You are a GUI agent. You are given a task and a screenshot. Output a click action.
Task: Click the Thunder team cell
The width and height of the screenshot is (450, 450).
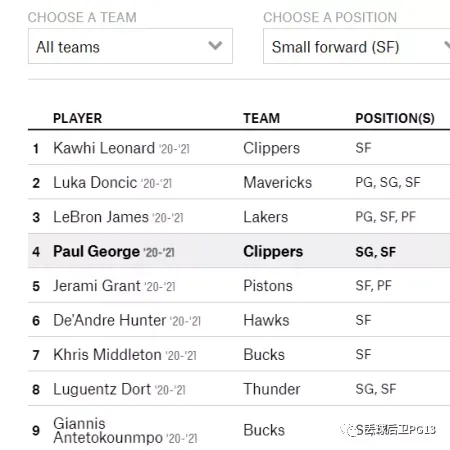[x=272, y=389]
